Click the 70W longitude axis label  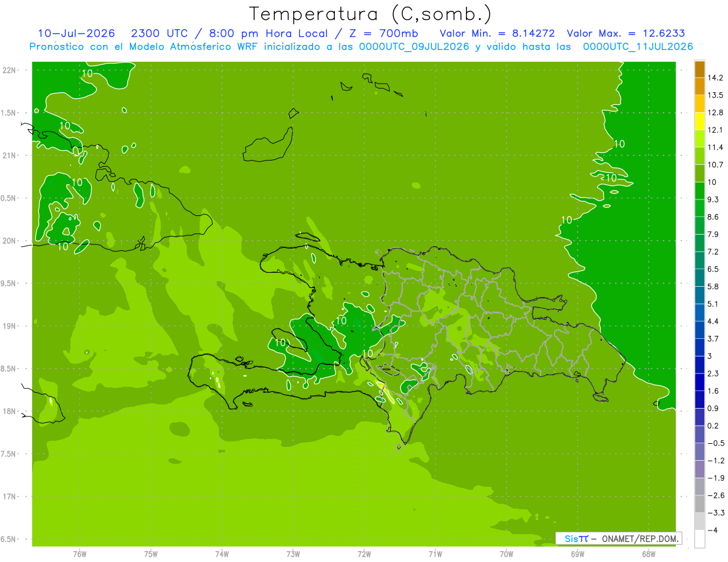(507, 554)
